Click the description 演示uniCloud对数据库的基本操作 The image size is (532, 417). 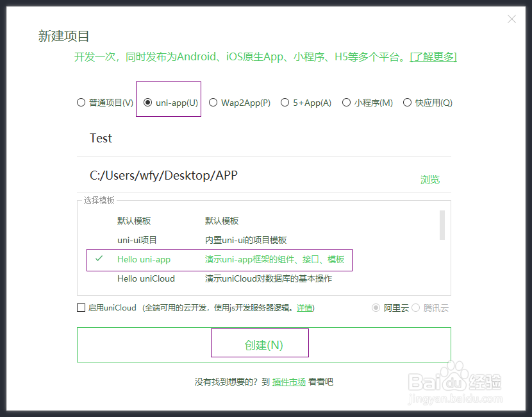click(269, 278)
